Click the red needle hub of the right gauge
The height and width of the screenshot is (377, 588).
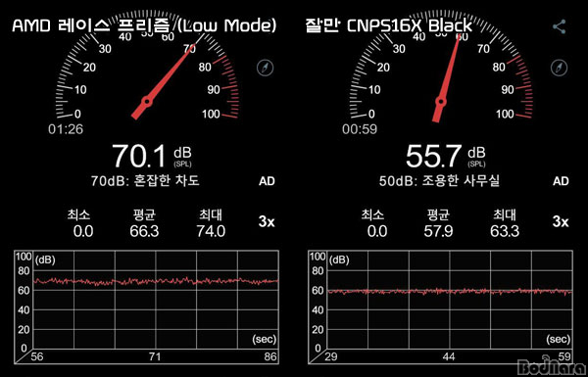tap(441, 102)
